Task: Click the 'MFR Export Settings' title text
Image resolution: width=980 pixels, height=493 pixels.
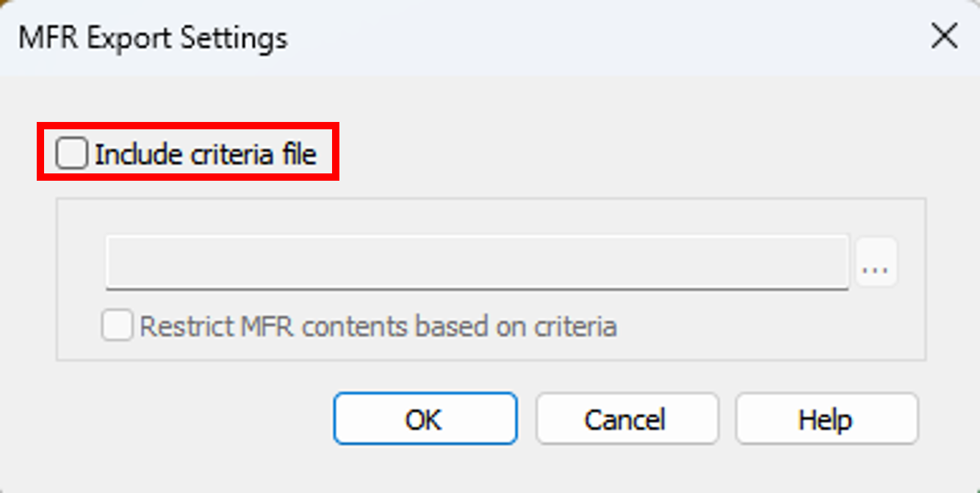Action: [153, 37]
